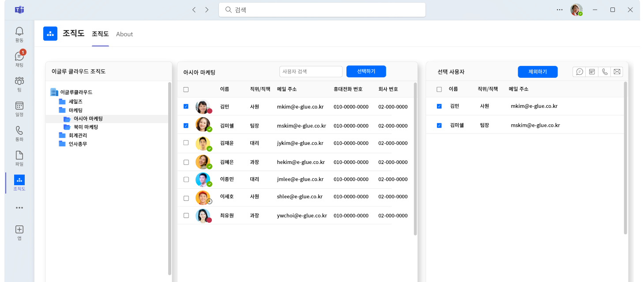This screenshot has width=644, height=282.
Task: Click the 이글루클라우드 company building icon
Action: (x=54, y=92)
